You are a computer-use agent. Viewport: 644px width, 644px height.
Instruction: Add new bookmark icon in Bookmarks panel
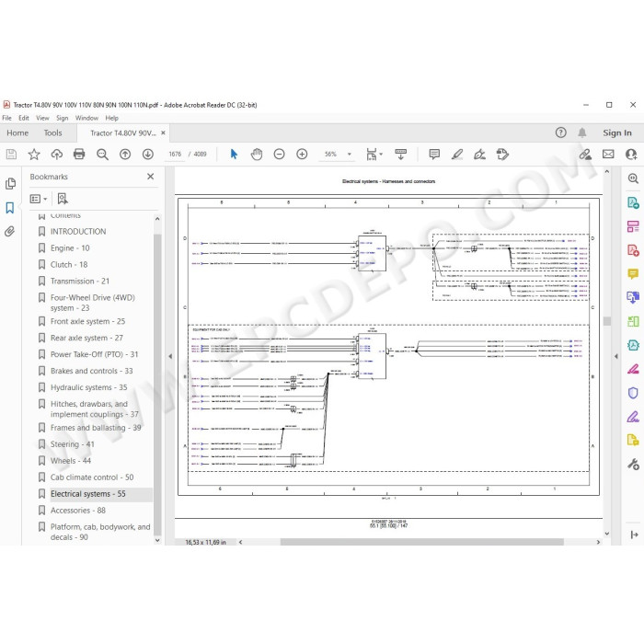(x=63, y=199)
